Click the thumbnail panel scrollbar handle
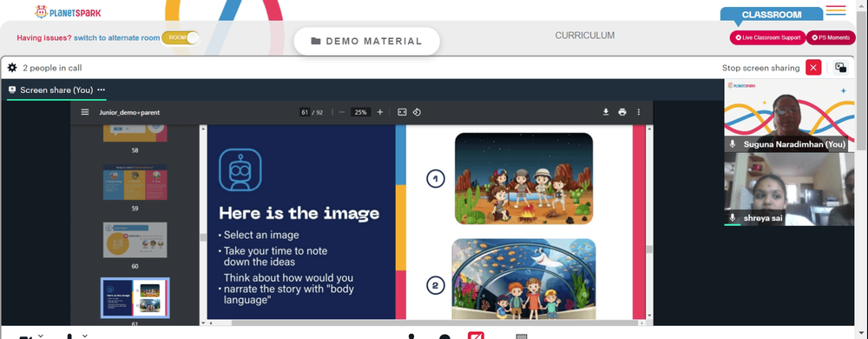This screenshot has width=868, height=339. pyautogui.click(x=202, y=237)
